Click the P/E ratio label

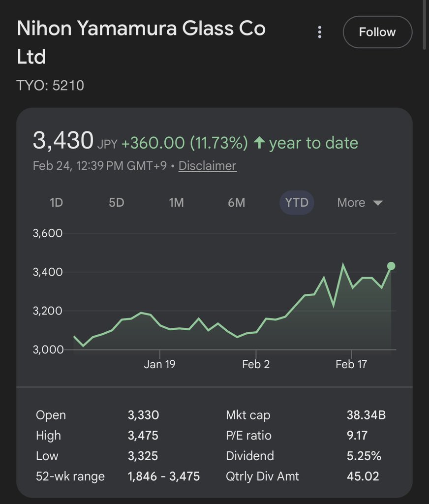tap(249, 436)
